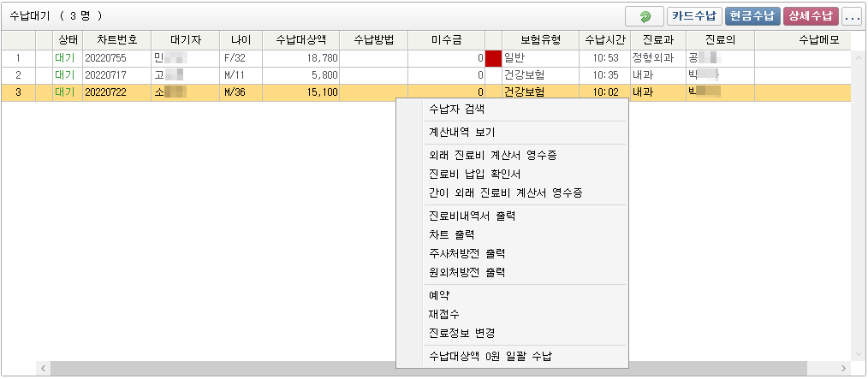Click 진료비내역서 출력 option
This screenshot has width=868, height=379.
[x=472, y=216]
